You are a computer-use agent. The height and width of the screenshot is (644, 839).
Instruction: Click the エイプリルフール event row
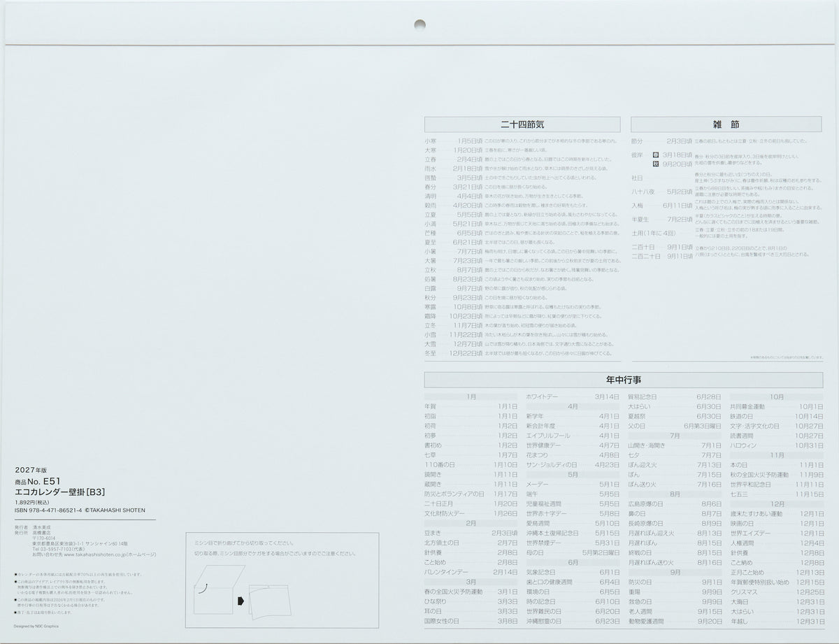pyautogui.click(x=573, y=435)
